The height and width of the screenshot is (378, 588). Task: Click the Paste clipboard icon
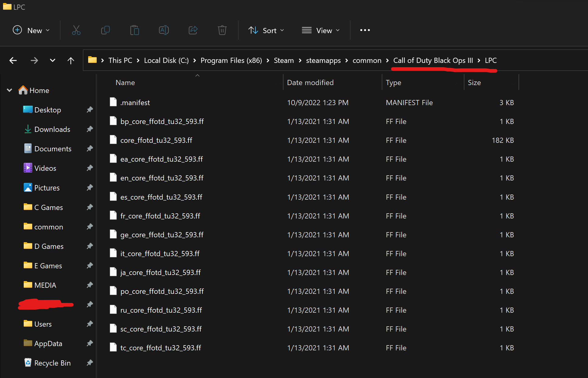(x=134, y=30)
